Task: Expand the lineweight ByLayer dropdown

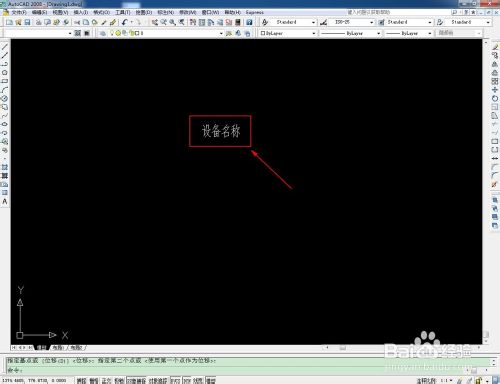Action: click(x=430, y=33)
